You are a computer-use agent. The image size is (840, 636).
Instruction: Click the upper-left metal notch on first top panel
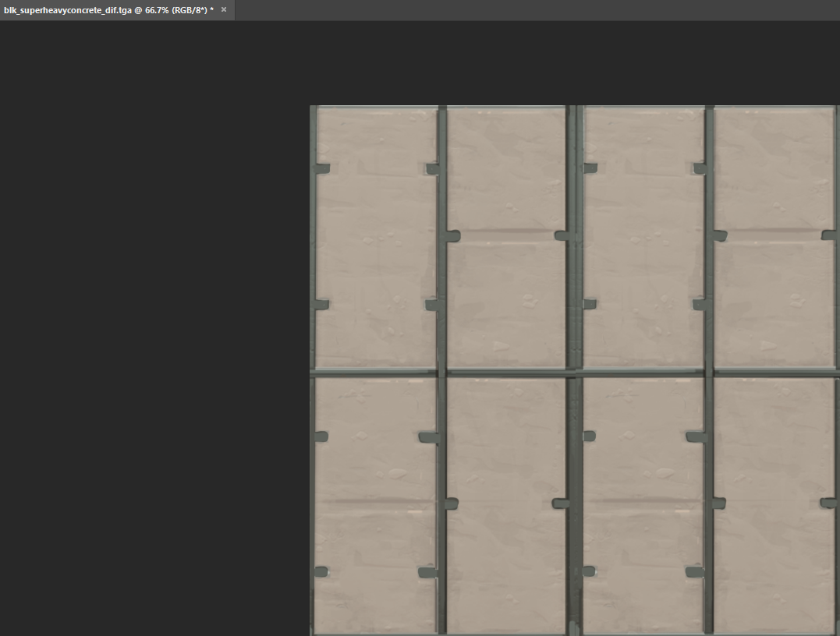pyautogui.click(x=322, y=168)
